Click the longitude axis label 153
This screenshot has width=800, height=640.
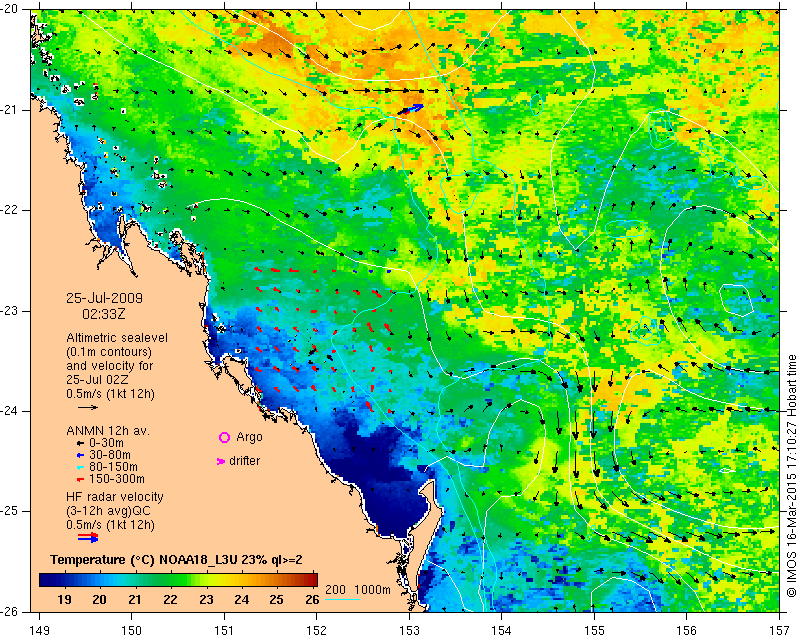coord(409,631)
